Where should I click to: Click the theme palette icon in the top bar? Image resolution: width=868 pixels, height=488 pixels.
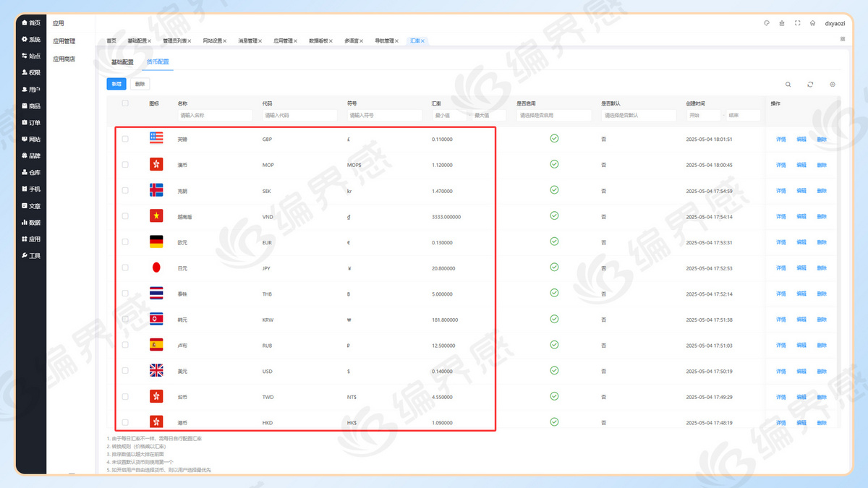(767, 23)
